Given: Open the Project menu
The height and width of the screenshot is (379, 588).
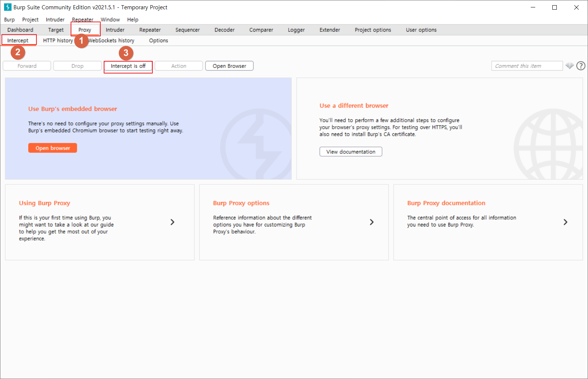Looking at the screenshot, I should coord(30,20).
